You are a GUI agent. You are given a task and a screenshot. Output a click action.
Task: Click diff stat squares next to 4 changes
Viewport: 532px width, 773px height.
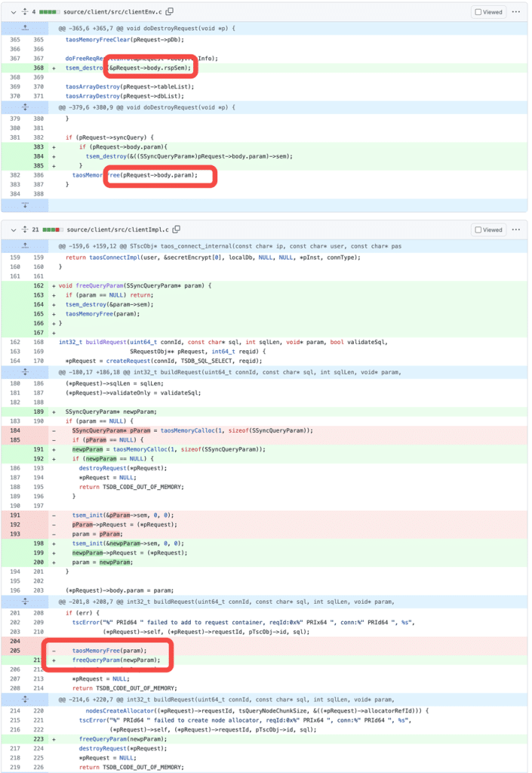[49, 12]
